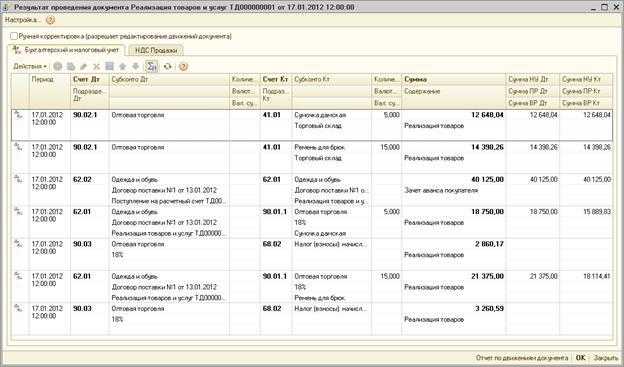Click the copy record toolbar icon

pyautogui.click(x=71, y=66)
